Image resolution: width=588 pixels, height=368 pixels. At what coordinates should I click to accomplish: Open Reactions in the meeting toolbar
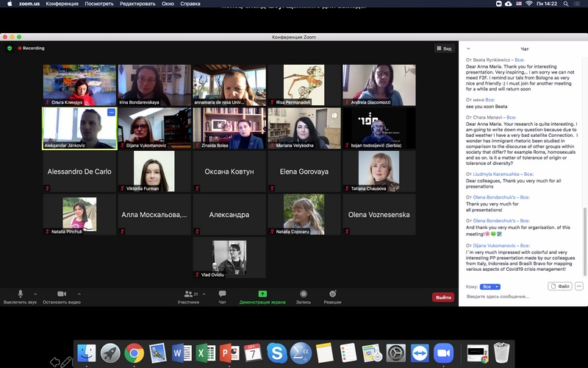tap(332, 294)
